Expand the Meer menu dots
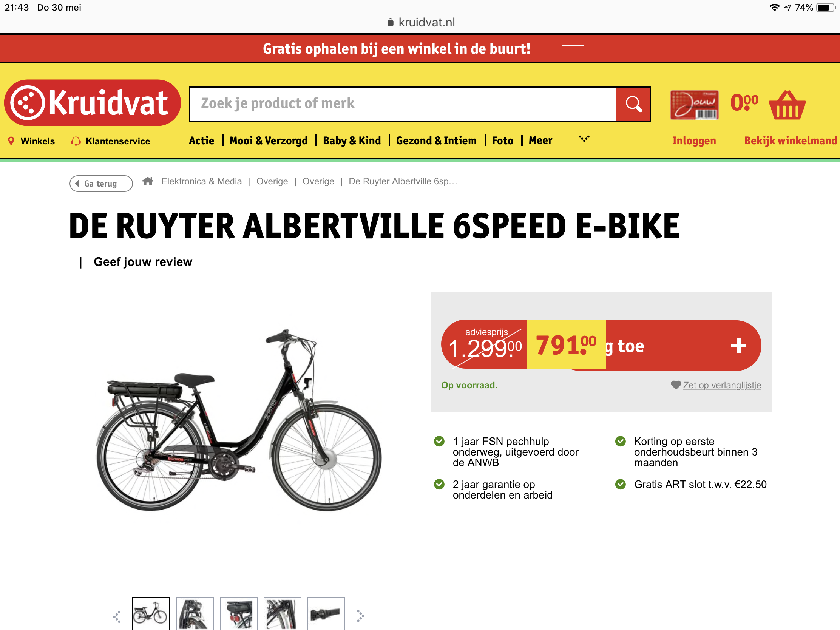The image size is (840, 630). pyautogui.click(x=584, y=139)
